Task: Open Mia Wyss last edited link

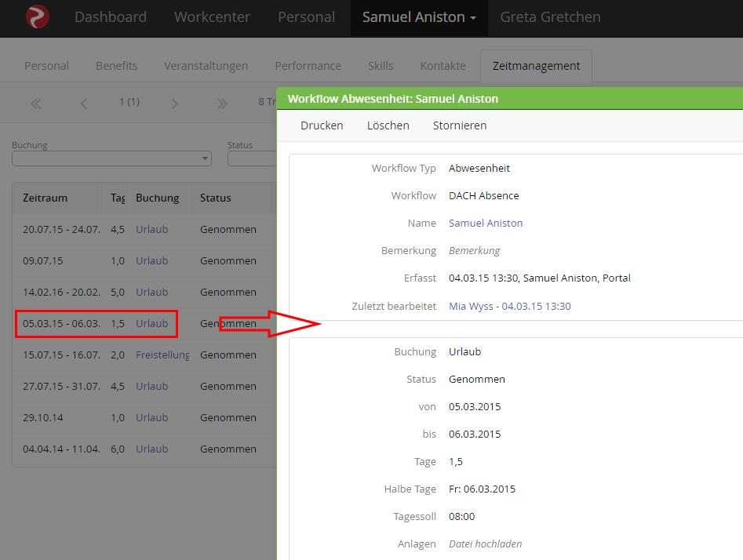Action: 510,307
